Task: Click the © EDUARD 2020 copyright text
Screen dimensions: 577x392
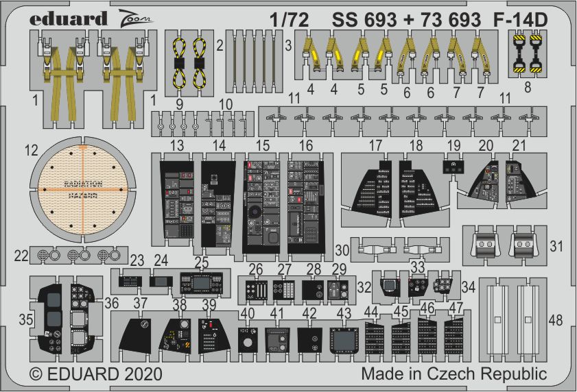Action: (x=95, y=374)
